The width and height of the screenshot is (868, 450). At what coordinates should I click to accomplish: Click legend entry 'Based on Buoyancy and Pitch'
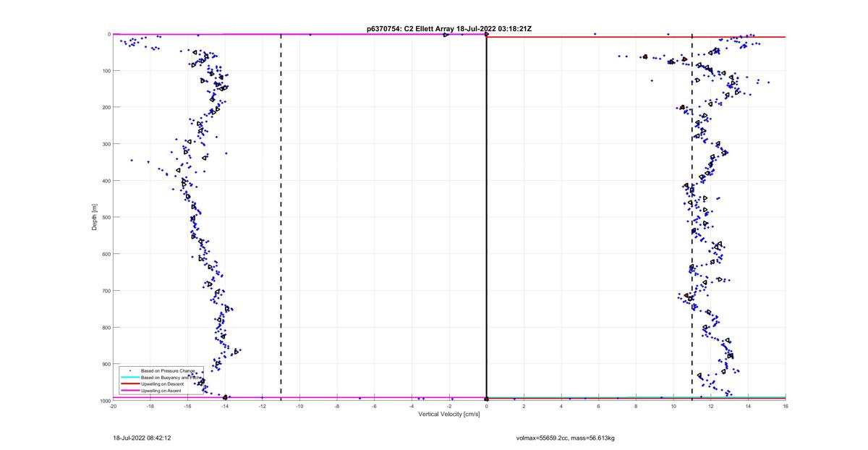coord(170,377)
